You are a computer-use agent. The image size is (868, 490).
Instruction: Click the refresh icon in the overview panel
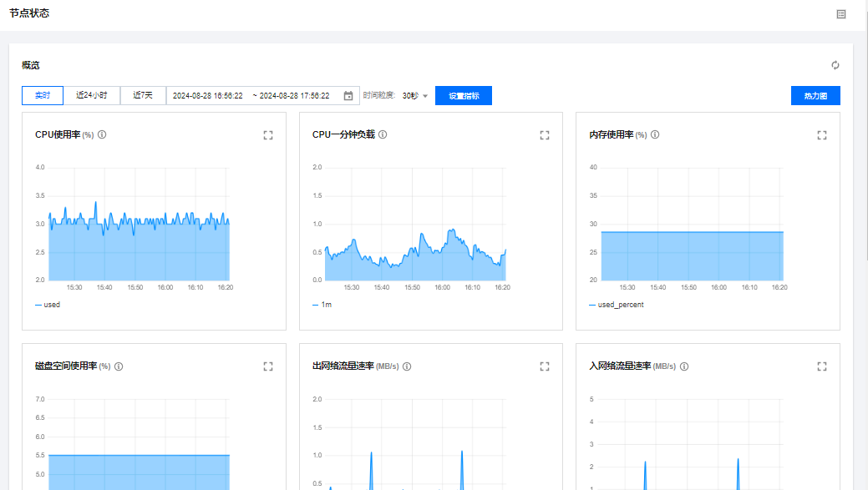[835, 65]
